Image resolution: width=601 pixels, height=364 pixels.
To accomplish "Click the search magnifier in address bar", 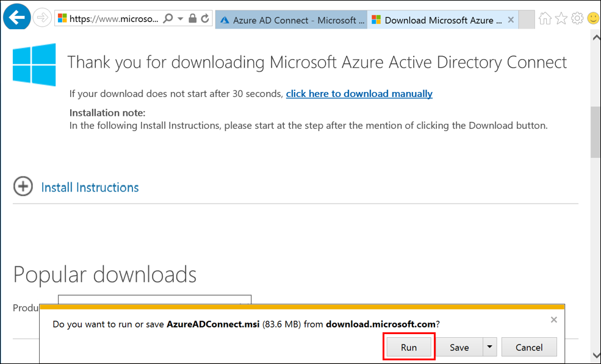I will (x=168, y=19).
